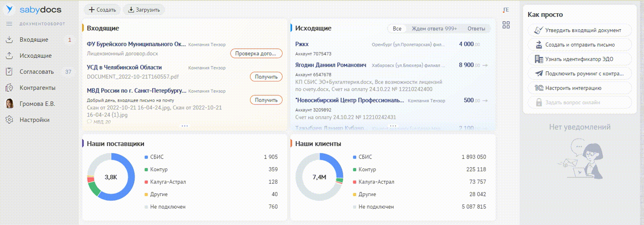This screenshot has height=225, width=644.
Task: Click the Контрагенты icon
Action: [9, 88]
